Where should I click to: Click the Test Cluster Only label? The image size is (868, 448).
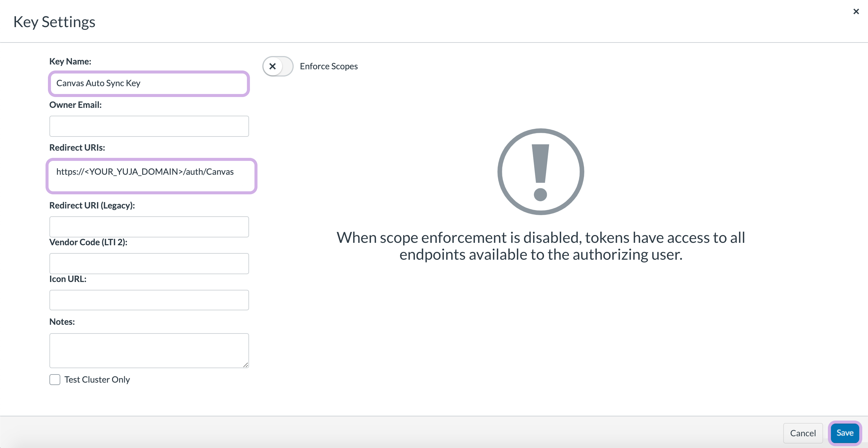pyautogui.click(x=97, y=380)
